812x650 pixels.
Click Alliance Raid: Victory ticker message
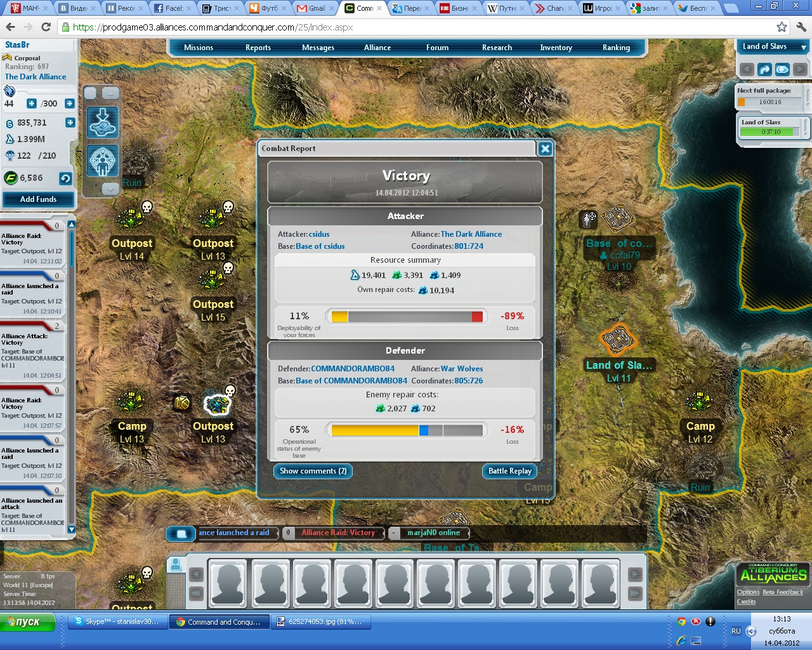pyautogui.click(x=338, y=533)
